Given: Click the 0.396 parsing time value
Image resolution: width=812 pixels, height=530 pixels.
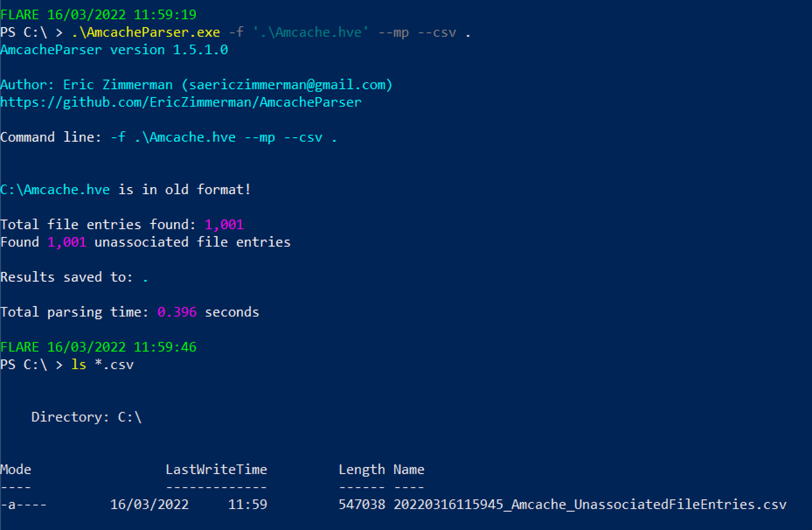Looking at the screenshot, I should 177,312.
